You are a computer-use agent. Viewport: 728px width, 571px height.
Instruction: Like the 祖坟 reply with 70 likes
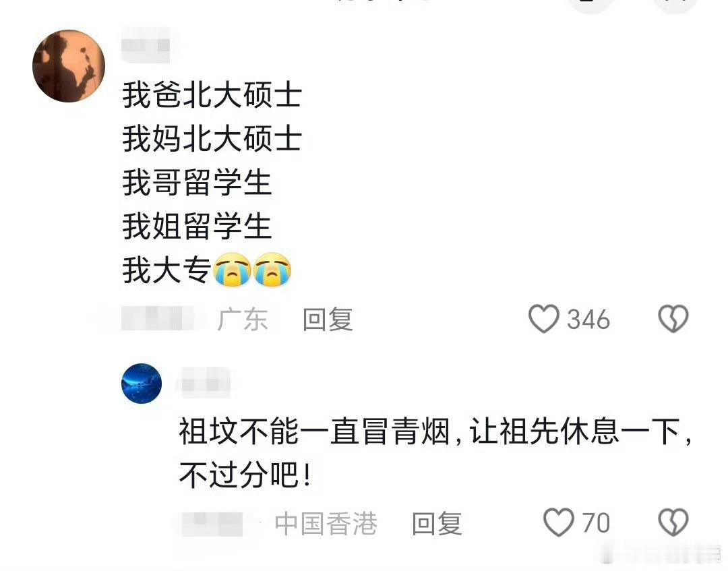coord(559,522)
